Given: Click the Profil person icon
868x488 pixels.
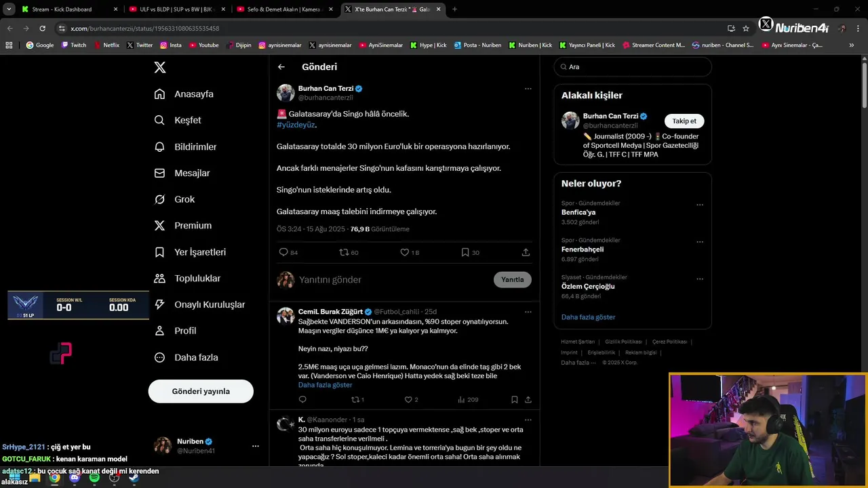Looking at the screenshot, I should click(159, 331).
